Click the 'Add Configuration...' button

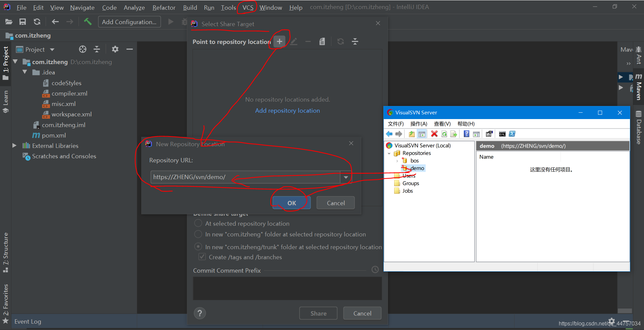click(129, 22)
